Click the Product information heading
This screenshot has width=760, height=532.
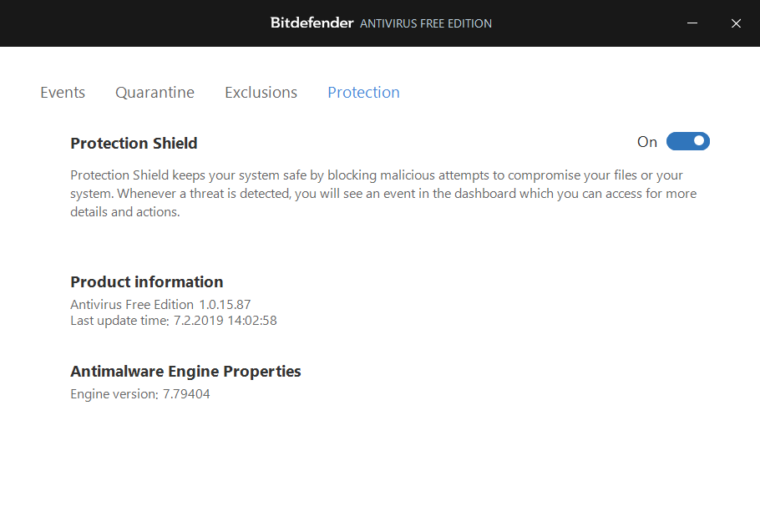[146, 282]
